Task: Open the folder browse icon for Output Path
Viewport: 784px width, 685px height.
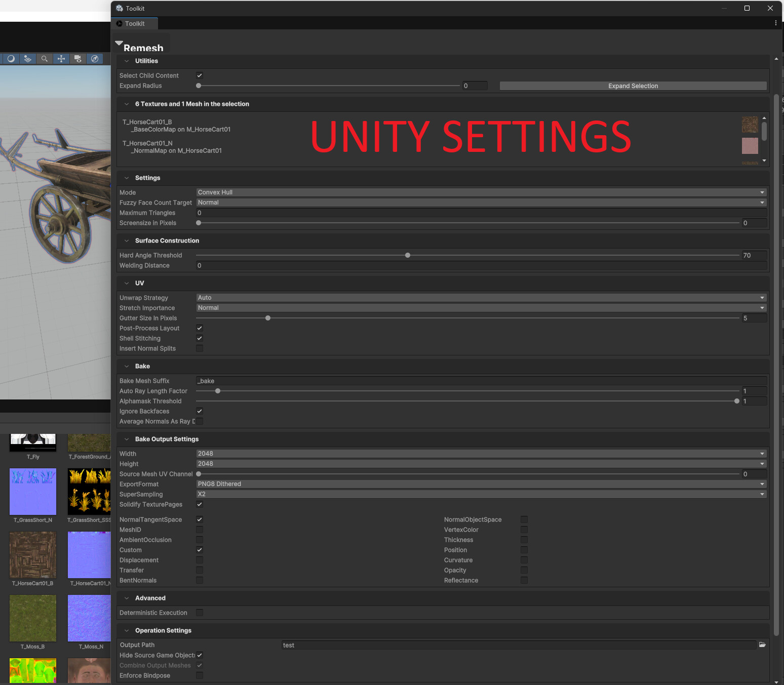Action: coord(762,644)
